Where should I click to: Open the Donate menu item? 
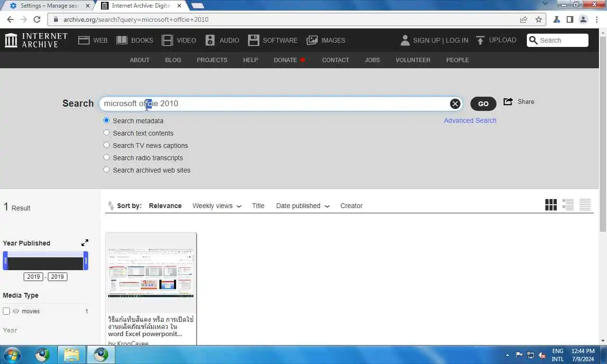pos(289,60)
